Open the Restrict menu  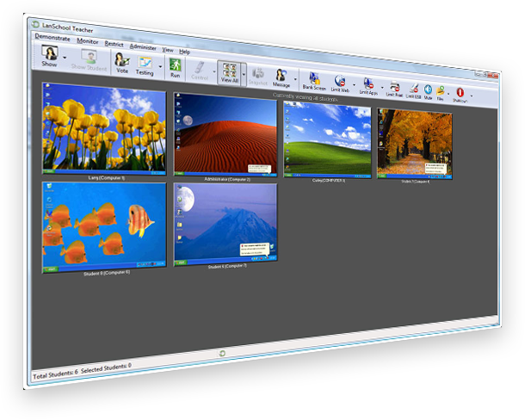114,44
